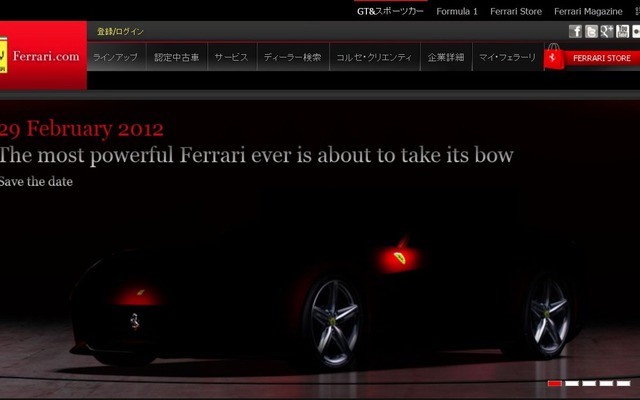Screen dimensions: 640x400
Task: Open the ラインアップ menu
Action: [116, 57]
